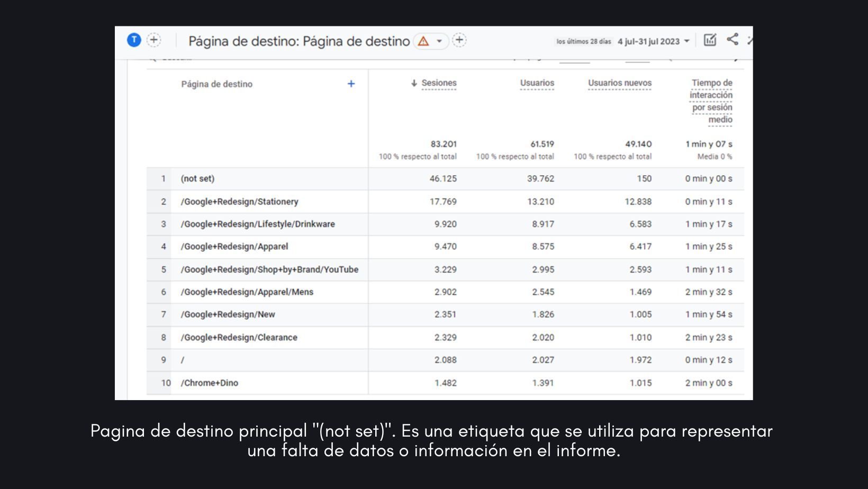
Task: Open the dropdown arrow beside the warning triangle
Action: 439,41
